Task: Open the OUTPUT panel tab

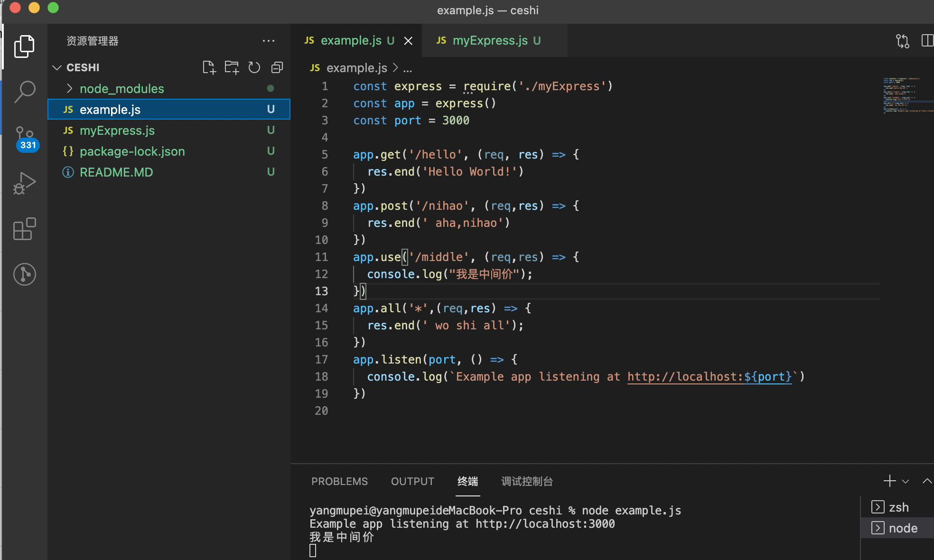Action: pos(412,481)
